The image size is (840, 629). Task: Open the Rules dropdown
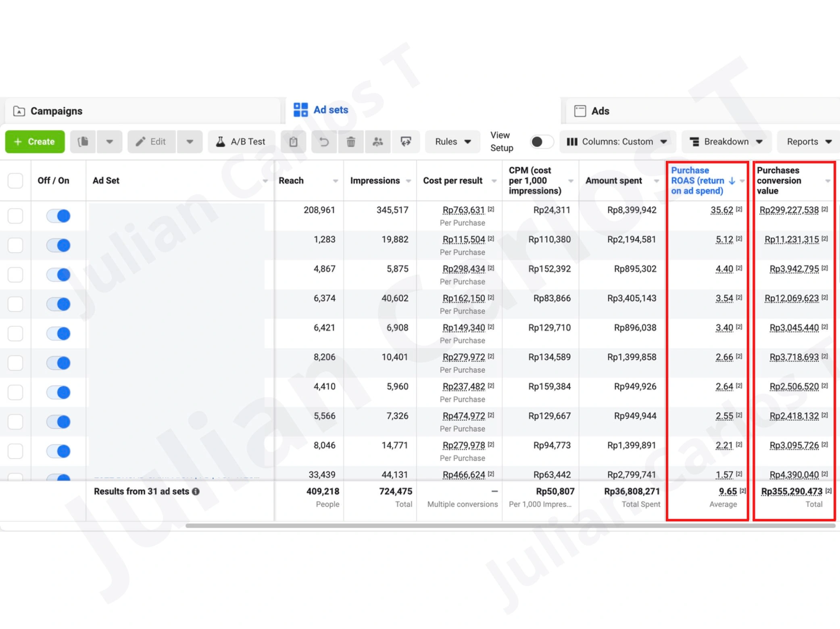coord(453,142)
